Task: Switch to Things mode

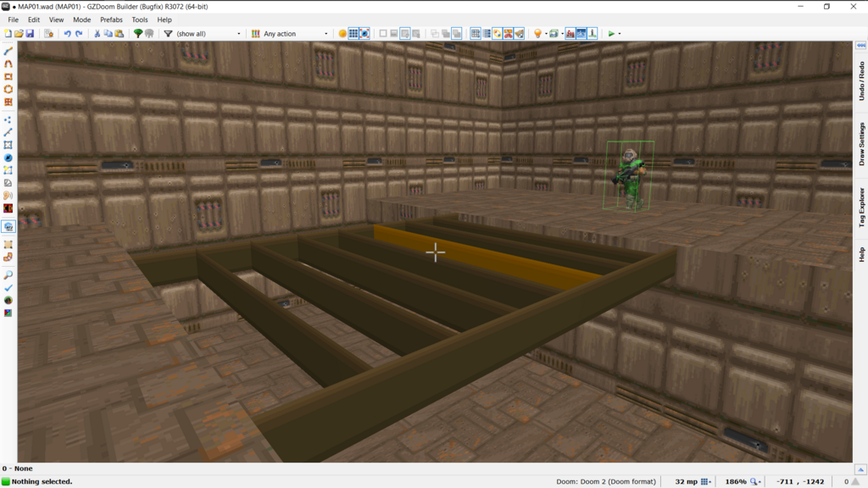Action: tap(8, 158)
